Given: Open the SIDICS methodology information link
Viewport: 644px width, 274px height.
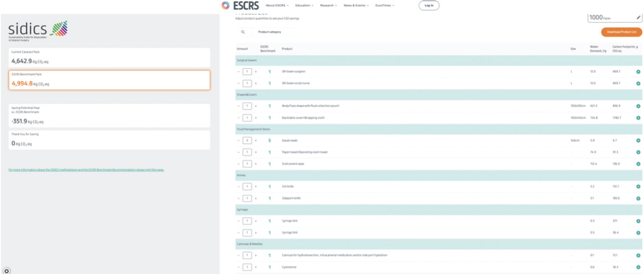Looking at the screenshot, I should tap(86, 170).
